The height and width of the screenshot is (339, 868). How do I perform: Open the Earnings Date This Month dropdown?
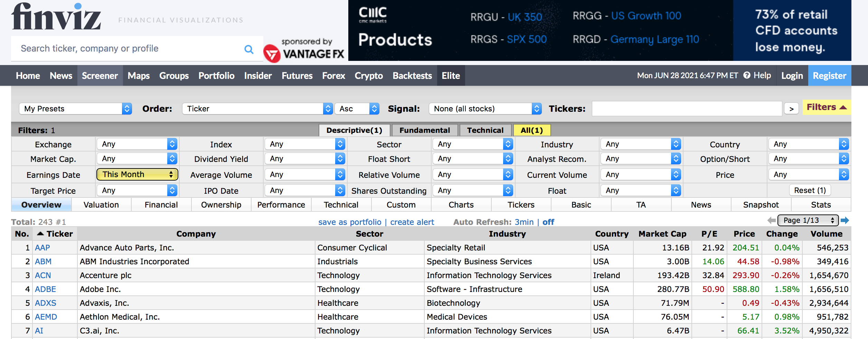[137, 174]
